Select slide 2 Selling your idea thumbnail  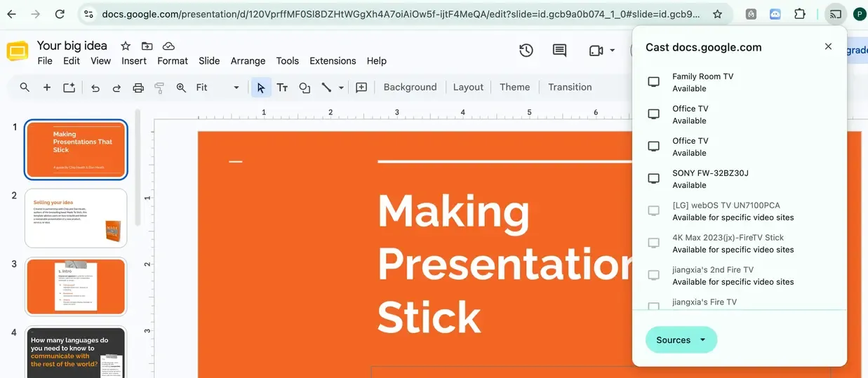coord(76,218)
